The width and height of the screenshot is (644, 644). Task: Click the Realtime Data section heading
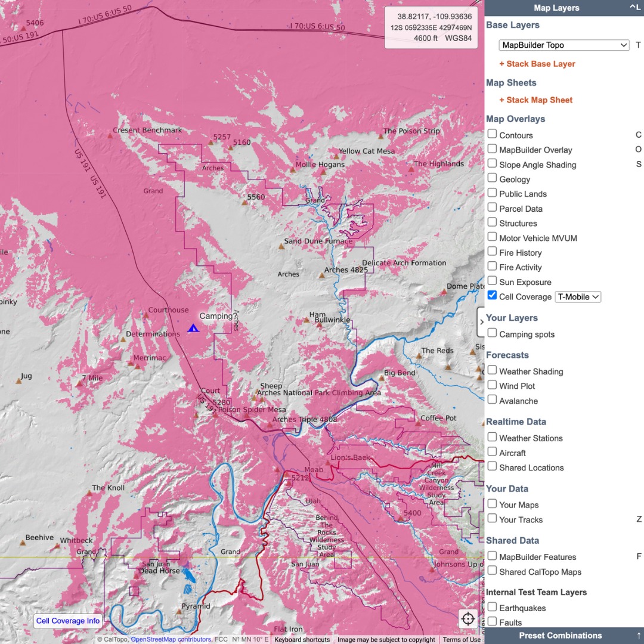[516, 422]
